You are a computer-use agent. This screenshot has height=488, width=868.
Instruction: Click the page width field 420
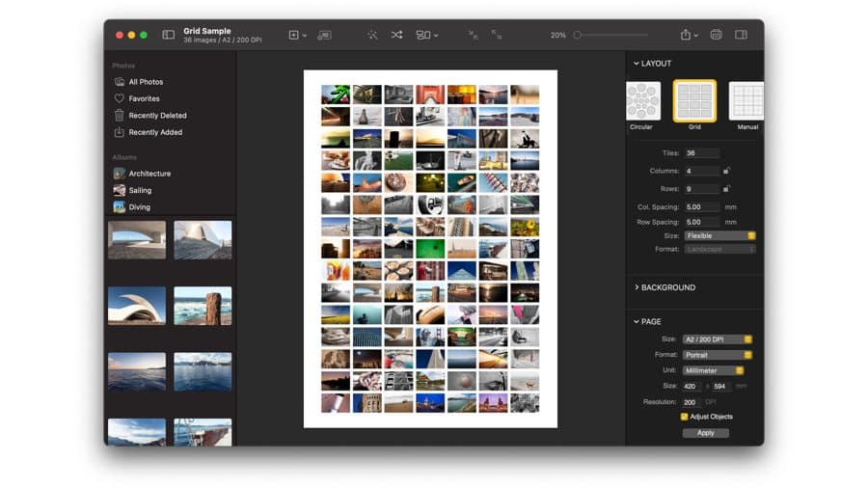click(692, 386)
